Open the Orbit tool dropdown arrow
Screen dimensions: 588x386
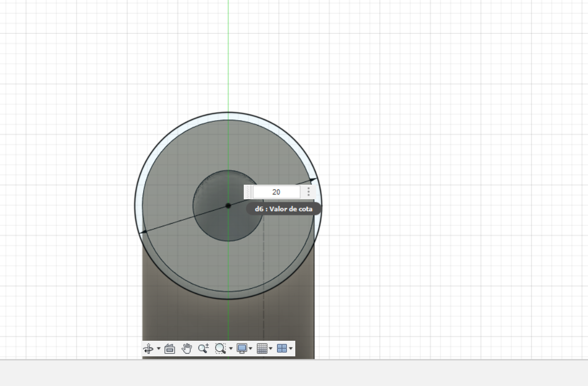(x=159, y=349)
